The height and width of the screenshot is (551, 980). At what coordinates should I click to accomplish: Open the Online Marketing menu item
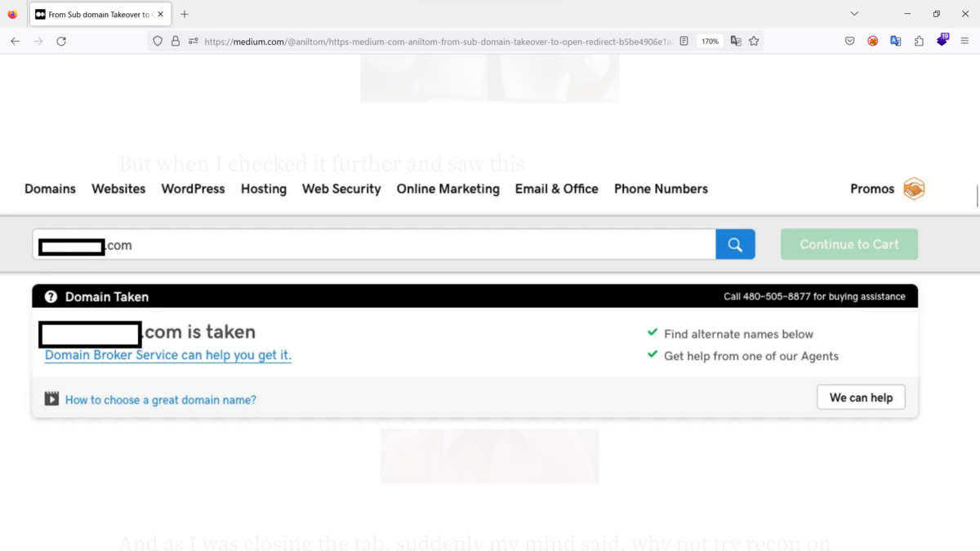[x=448, y=189]
